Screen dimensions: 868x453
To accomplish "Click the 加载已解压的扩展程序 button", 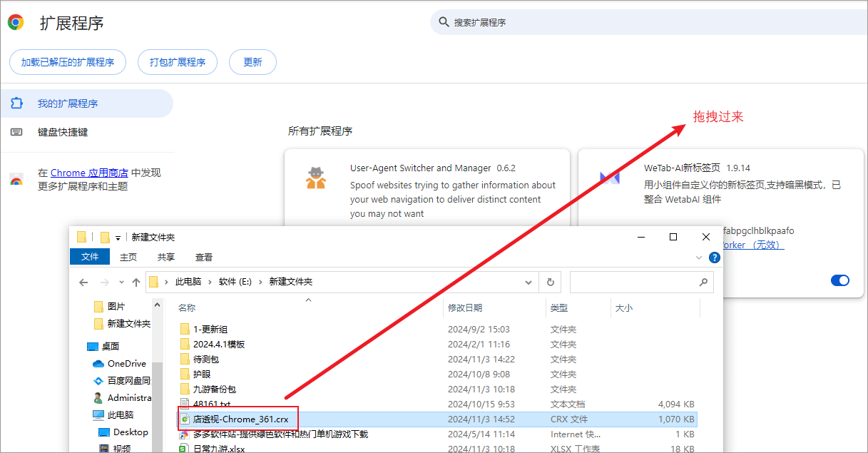I will tap(68, 62).
